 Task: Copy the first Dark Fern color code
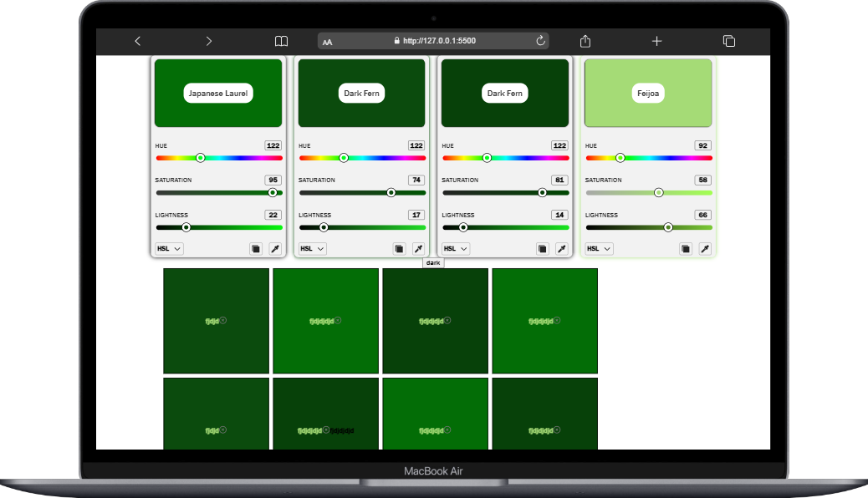399,248
